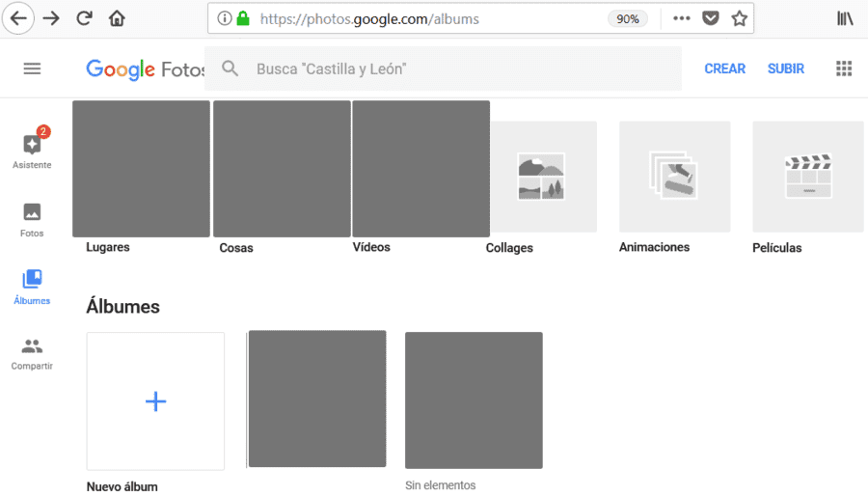Open Compartir in the sidebar
The image size is (868, 496).
click(x=32, y=354)
